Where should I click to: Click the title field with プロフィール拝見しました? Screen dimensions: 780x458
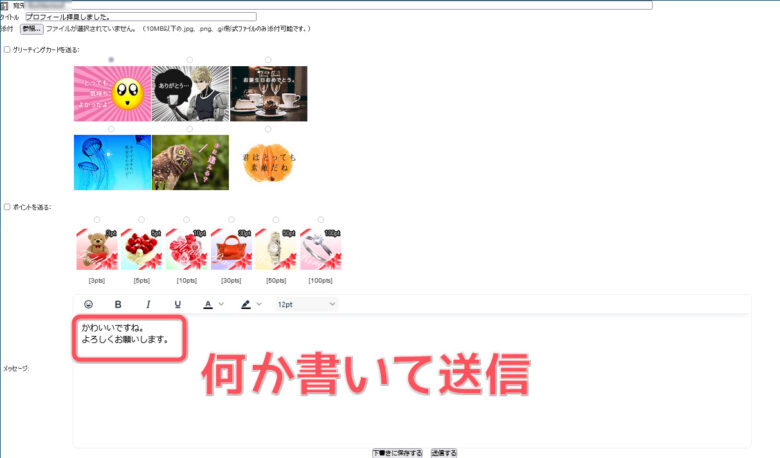(140, 17)
